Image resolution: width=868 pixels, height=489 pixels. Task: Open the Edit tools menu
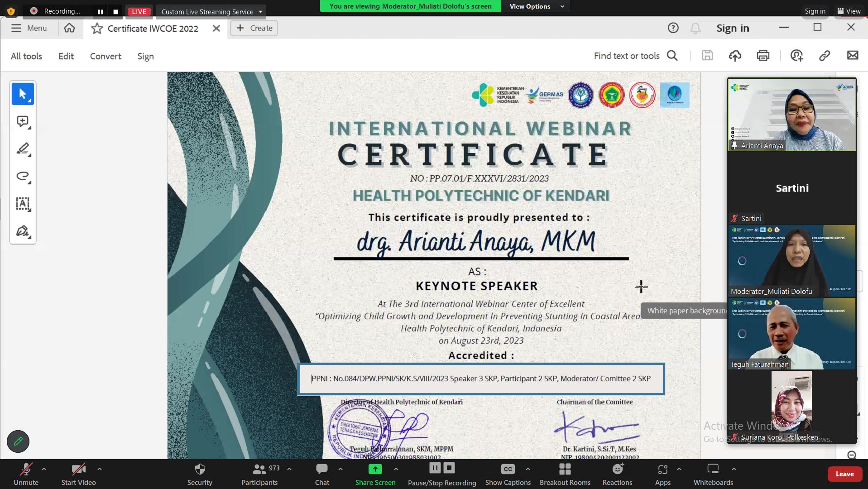tap(66, 56)
